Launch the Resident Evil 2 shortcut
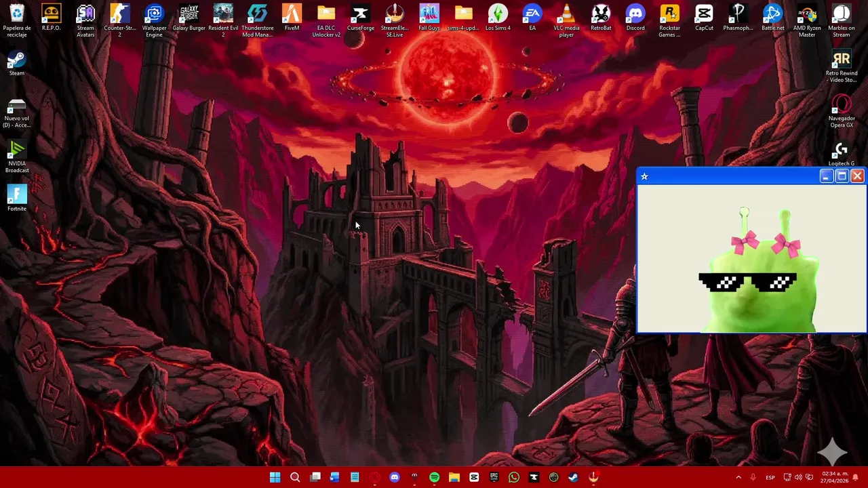Viewport: 868px width, 488px height. (x=223, y=19)
